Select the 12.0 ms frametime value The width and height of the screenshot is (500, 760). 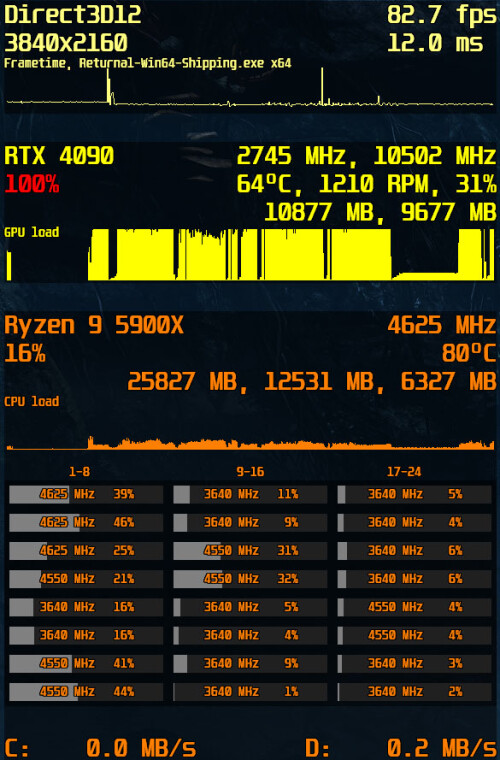pyautogui.click(x=435, y=43)
